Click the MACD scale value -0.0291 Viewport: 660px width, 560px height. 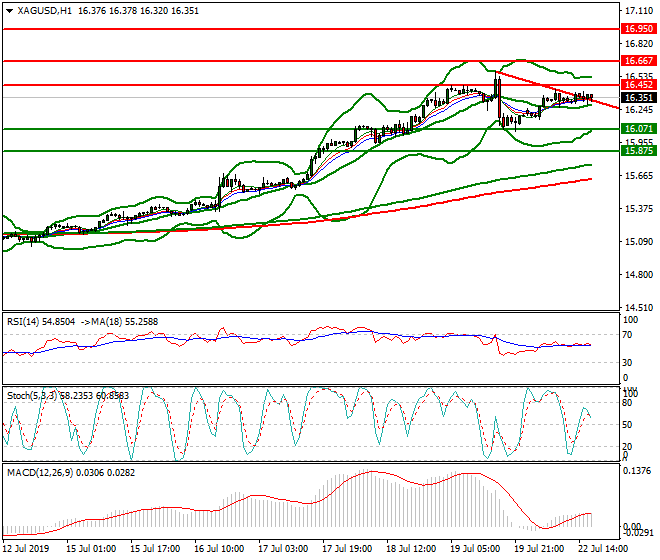coord(638,533)
